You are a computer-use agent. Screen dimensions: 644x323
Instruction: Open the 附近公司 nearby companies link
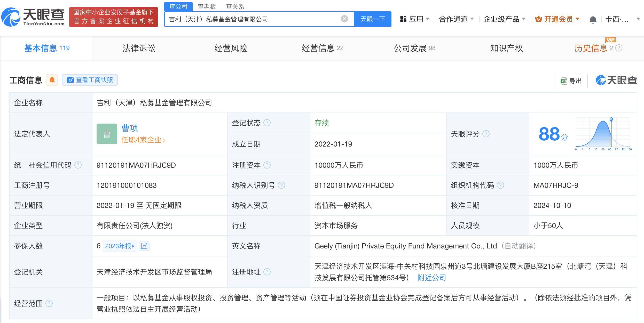click(x=432, y=278)
